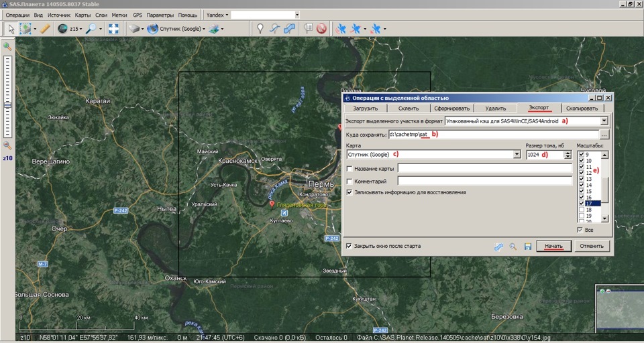The height and width of the screenshot is (343, 644).
Task: Click the Название карты text field
Action: [484, 168]
